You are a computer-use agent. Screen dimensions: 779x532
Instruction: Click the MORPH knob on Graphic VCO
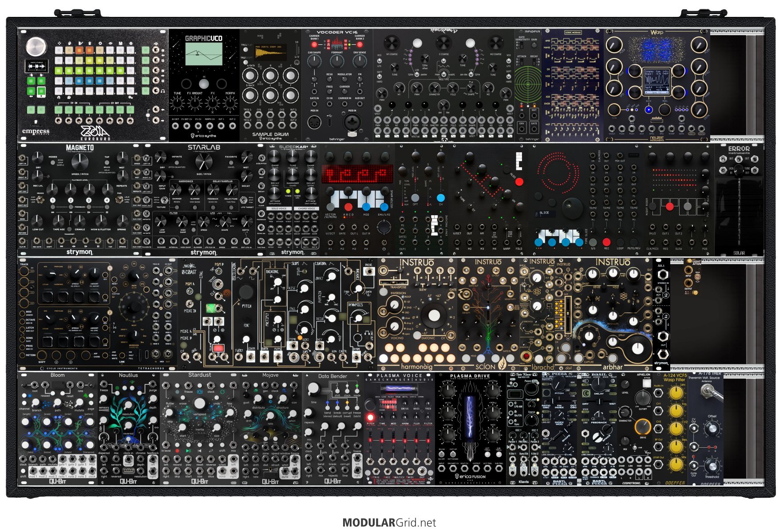point(230,103)
